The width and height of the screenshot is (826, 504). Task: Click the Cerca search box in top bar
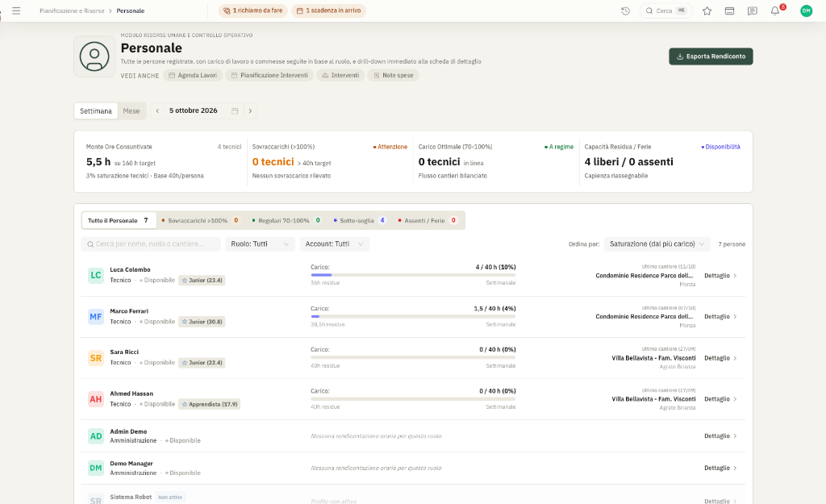click(665, 10)
